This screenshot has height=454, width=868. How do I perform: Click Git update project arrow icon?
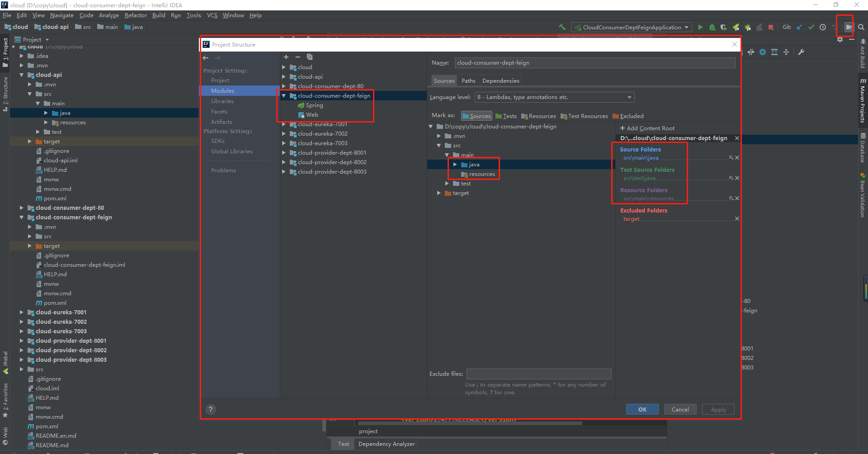pos(799,27)
